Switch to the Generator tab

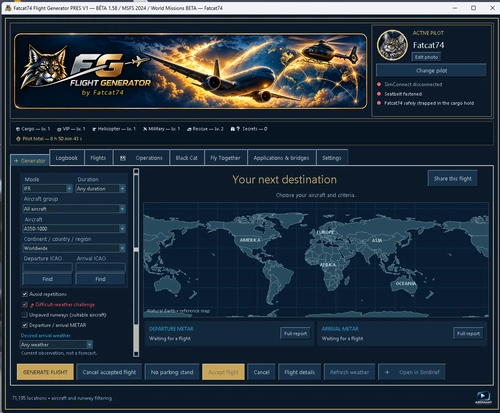coord(30,161)
